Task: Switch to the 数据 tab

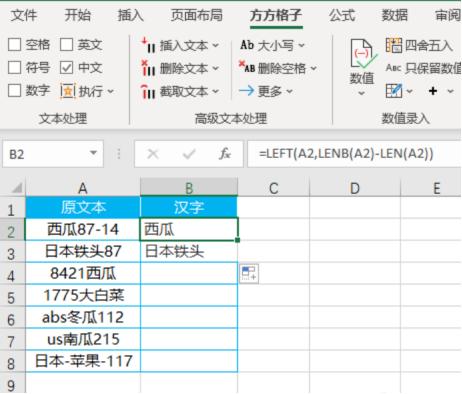Action: point(395,15)
